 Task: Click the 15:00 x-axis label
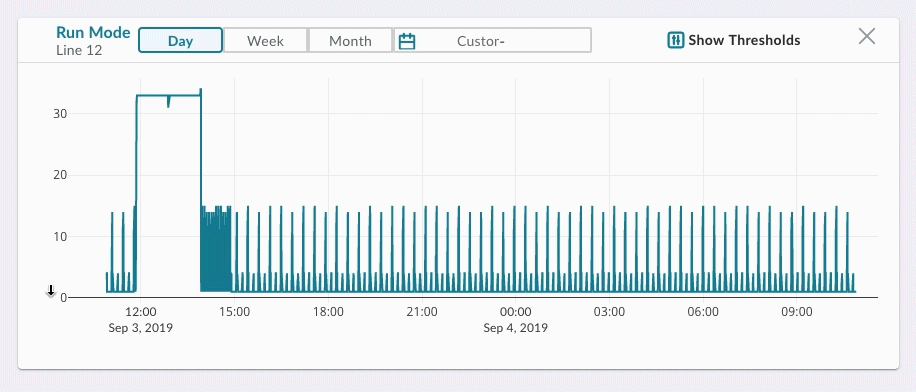(x=234, y=312)
